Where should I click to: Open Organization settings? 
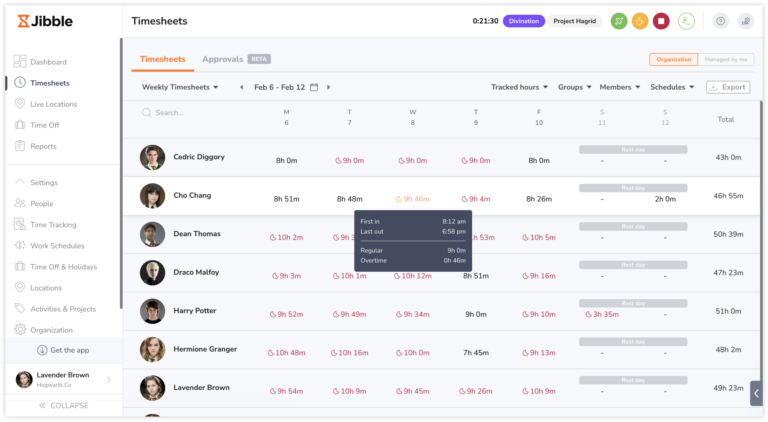coord(43,329)
